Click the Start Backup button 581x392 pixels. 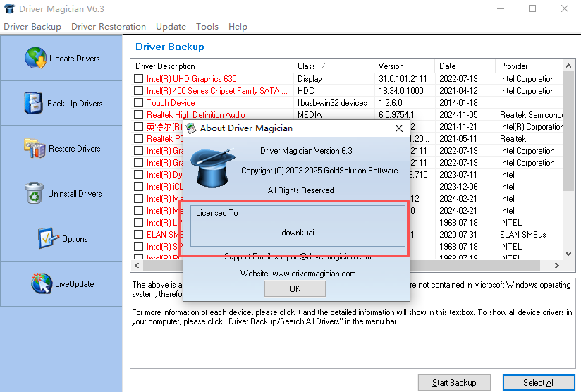click(x=453, y=383)
